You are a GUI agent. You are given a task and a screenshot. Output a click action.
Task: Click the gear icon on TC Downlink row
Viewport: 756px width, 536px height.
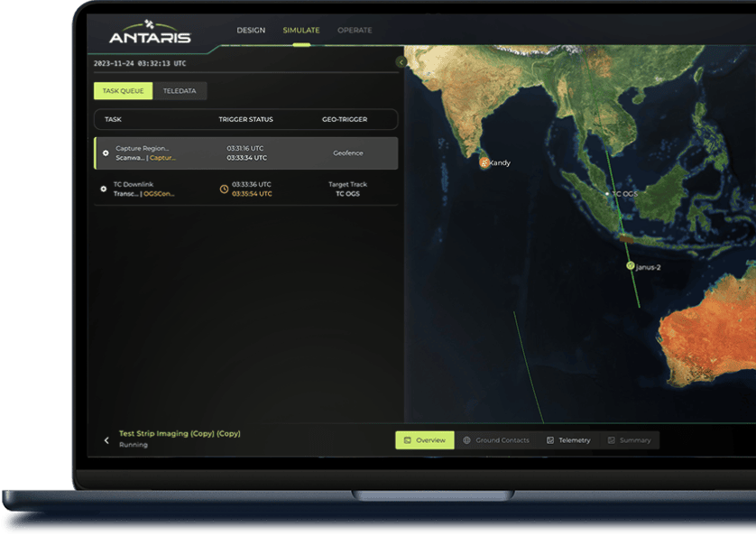coord(103,189)
